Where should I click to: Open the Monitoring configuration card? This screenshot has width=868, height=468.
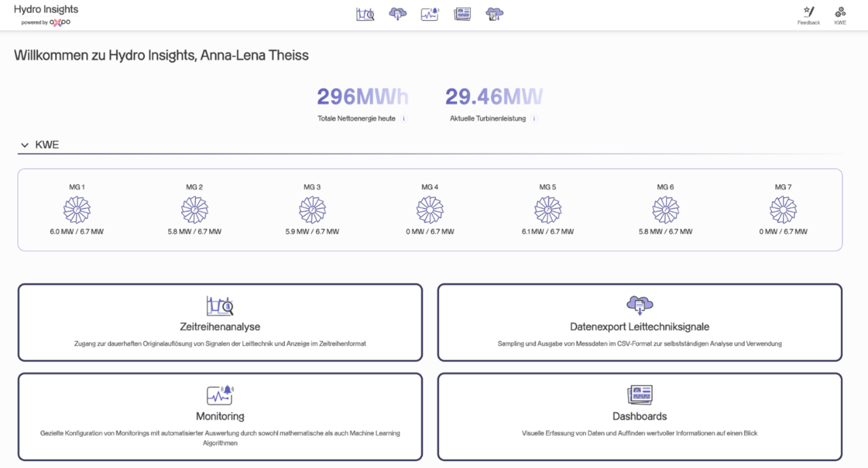(220, 416)
